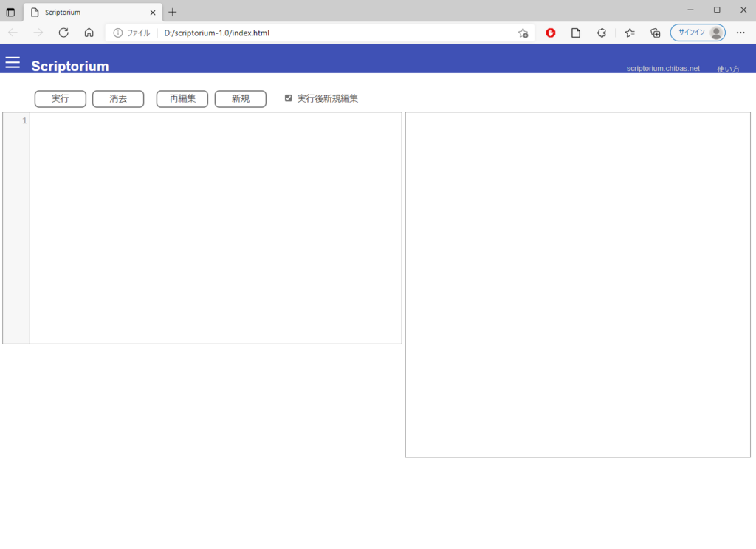756x549 pixels.
Task: Open the Extensions puzzle piece icon
Action: pyautogui.click(x=602, y=33)
